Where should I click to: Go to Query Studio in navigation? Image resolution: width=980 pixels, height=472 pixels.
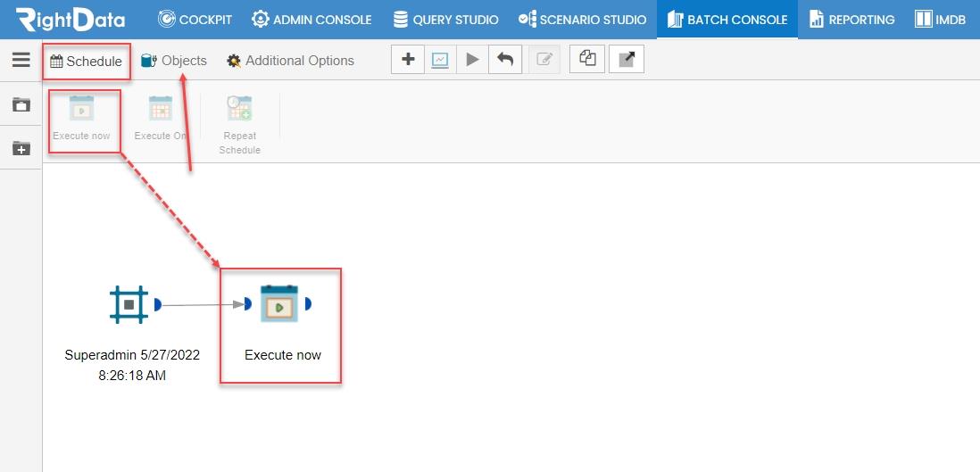[x=445, y=20]
